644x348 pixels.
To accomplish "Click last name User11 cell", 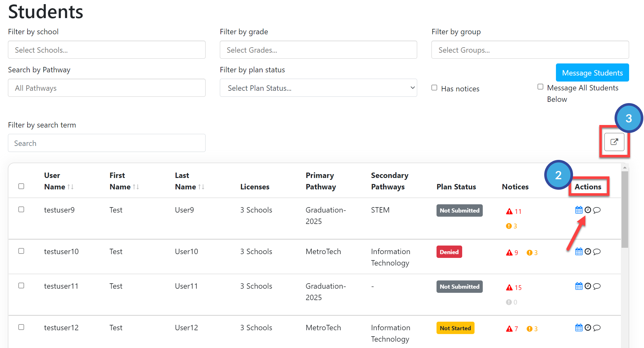I will coord(186,286).
